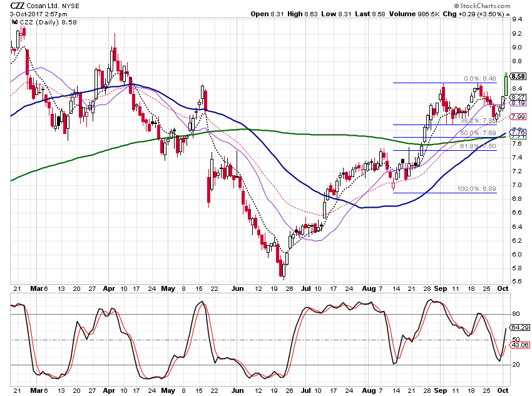Click the Fibonacci label 100.0%: 6.89
532x396 pixels.
click(476, 188)
